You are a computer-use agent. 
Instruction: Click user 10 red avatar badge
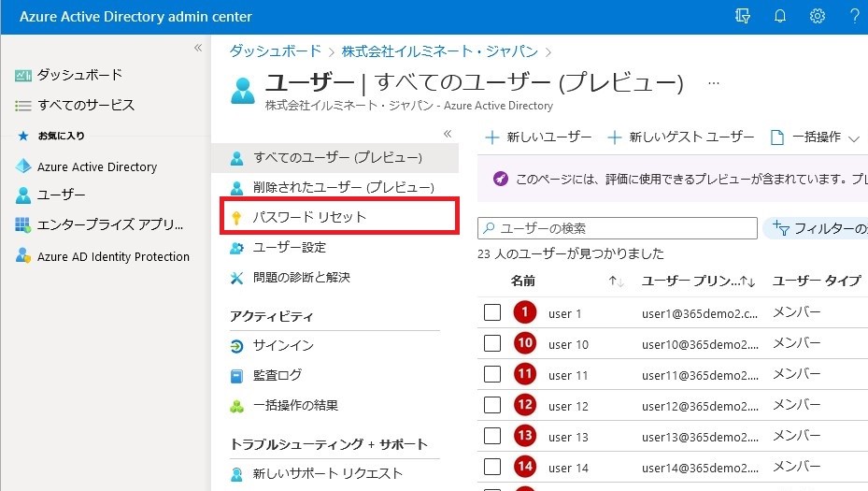[525, 343]
